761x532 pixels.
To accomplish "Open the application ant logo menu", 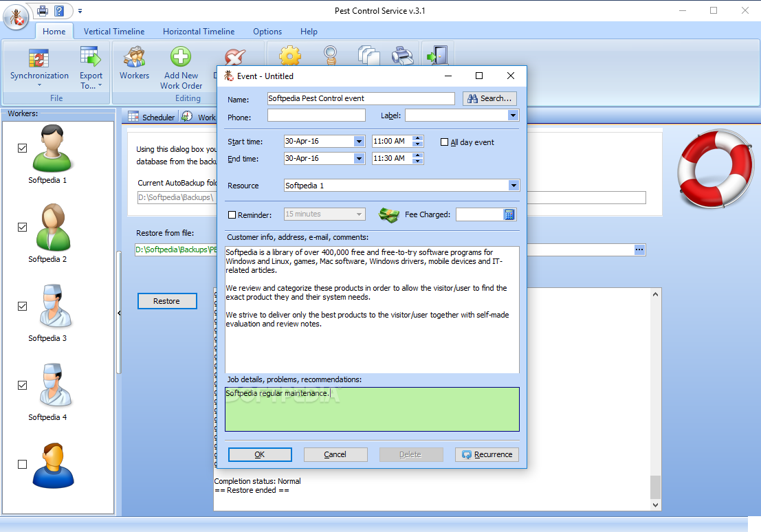I will click(x=16, y=17).
